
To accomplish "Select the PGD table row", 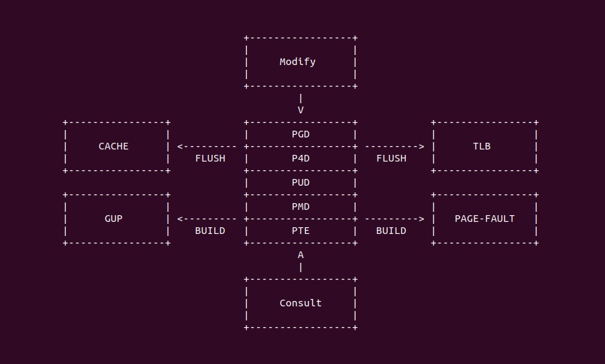I will coord(300,134).
